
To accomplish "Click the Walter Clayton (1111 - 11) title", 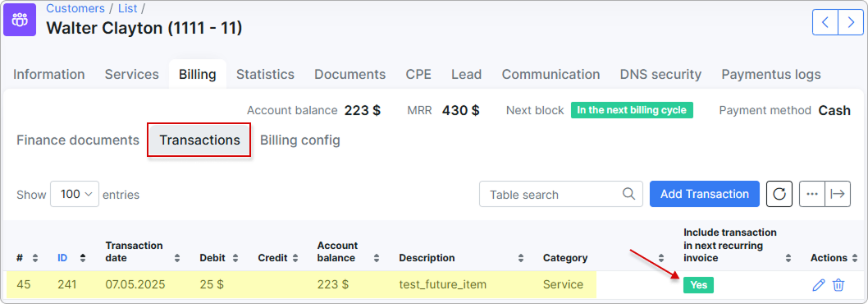I will click(144, 28).
